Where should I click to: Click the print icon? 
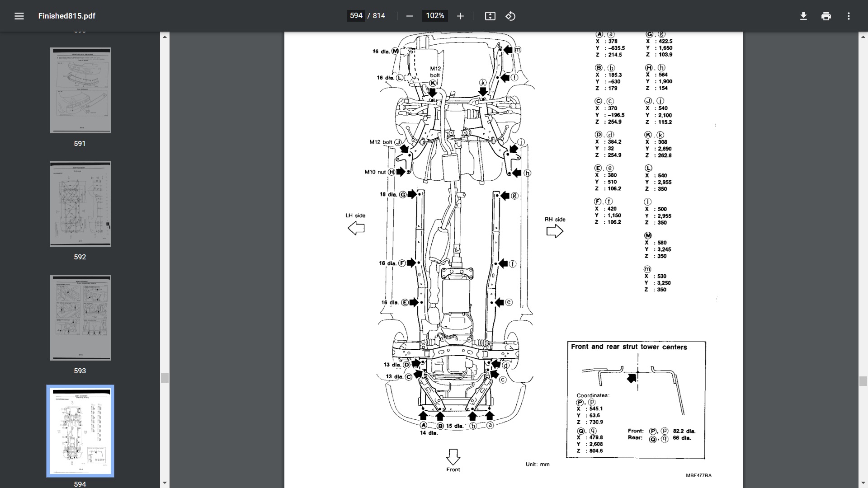(x=826, y=16)
